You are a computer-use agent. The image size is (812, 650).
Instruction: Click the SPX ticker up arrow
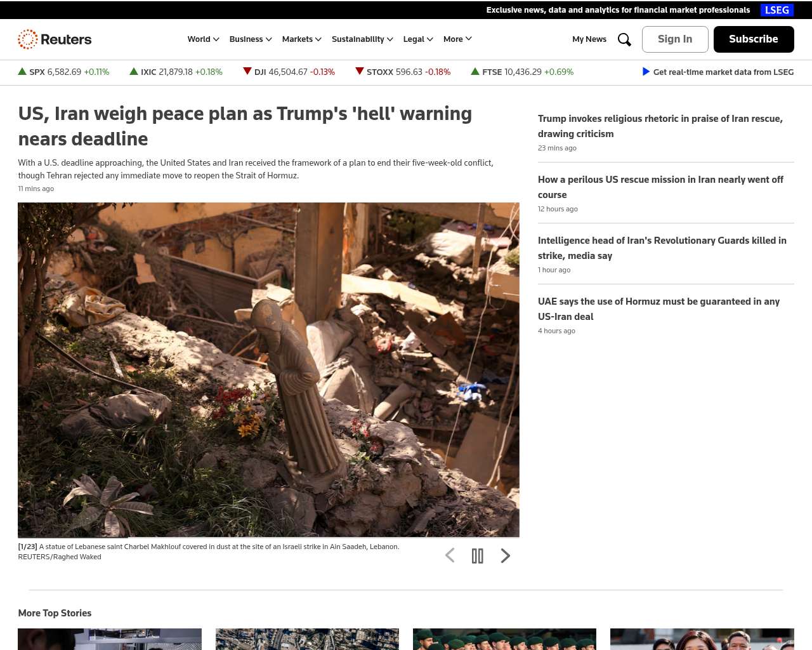22,72
